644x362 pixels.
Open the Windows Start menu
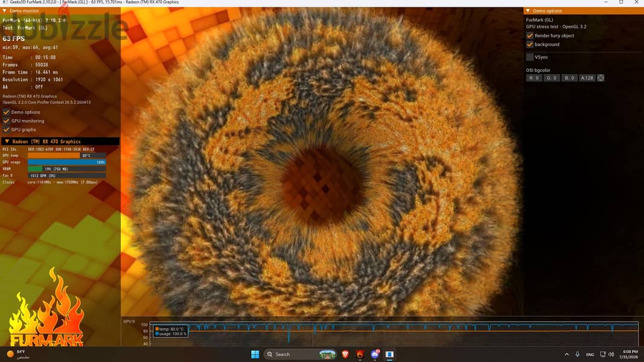coord(255,354)
